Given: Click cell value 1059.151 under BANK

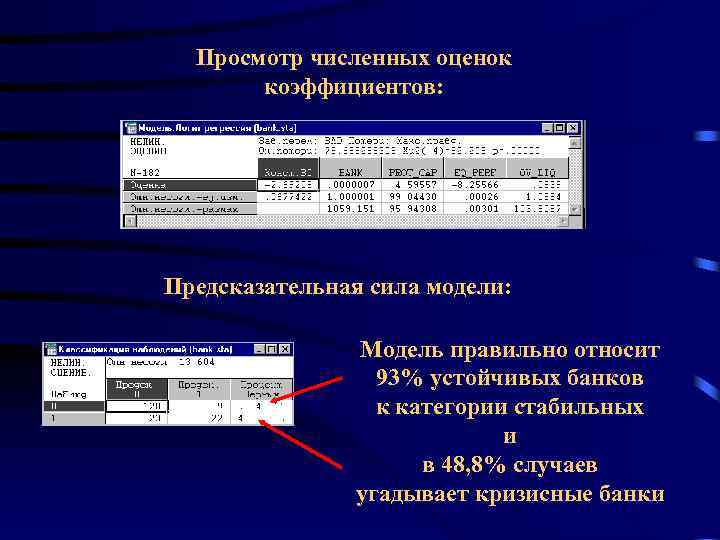Looking at the screenshot, I should (350, 209).
